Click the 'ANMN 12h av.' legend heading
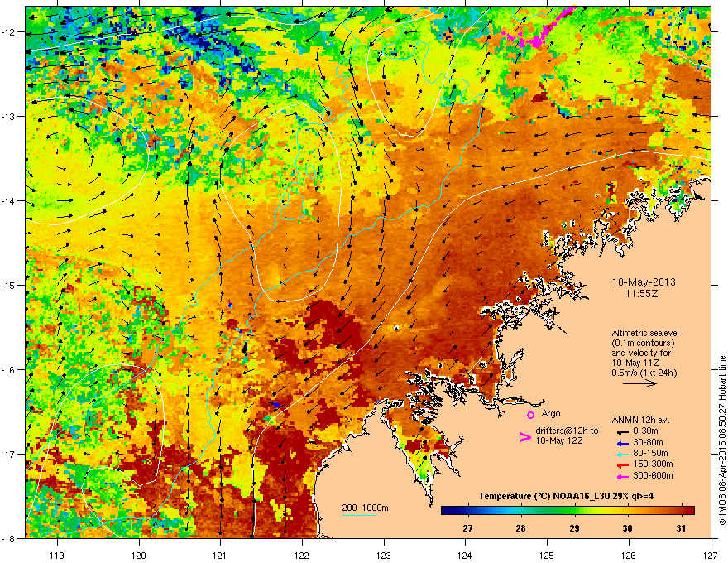The image size is (728, 563). pos(640,420)
